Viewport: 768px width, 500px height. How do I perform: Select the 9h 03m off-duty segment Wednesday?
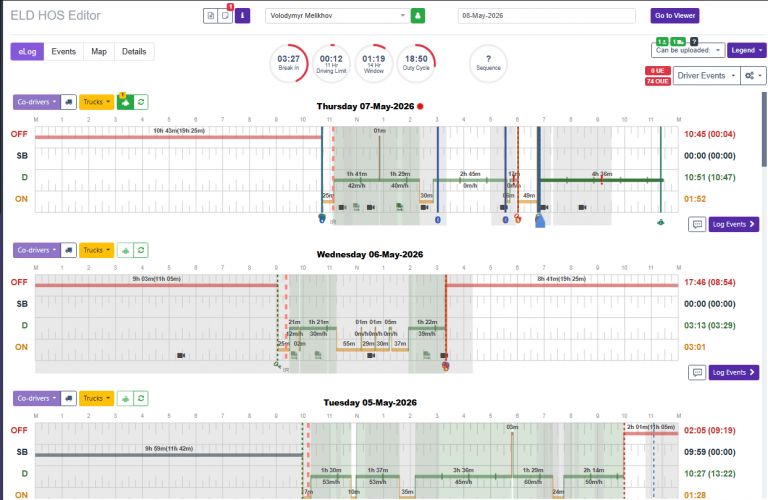pos(156,285)
